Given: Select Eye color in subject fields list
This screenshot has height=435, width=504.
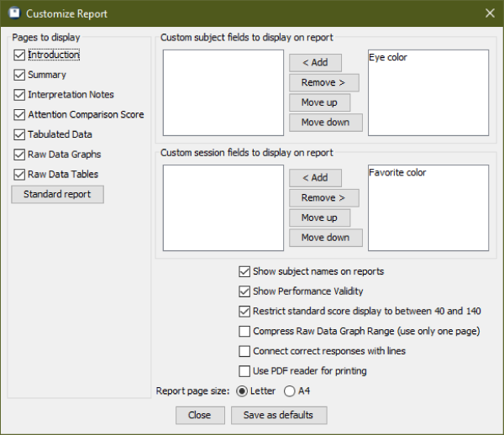Looking at the screenshot, I should [x=388, y=57].
